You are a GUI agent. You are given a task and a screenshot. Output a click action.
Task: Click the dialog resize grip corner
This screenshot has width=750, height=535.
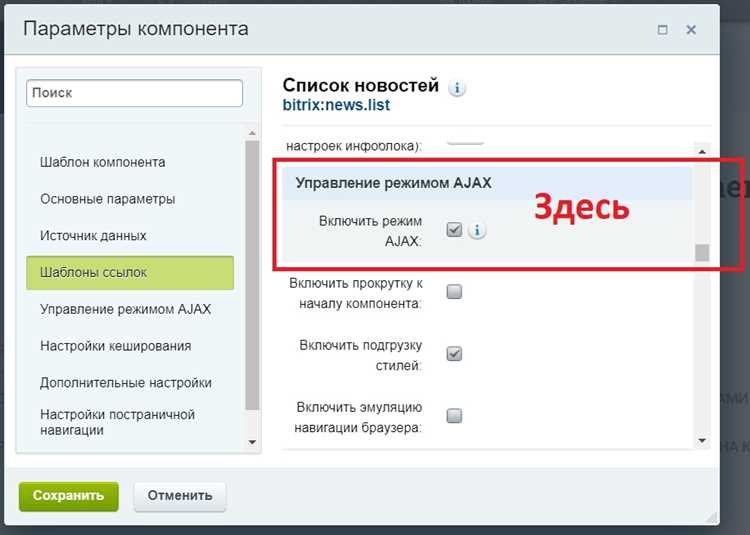tap(712, 517)
